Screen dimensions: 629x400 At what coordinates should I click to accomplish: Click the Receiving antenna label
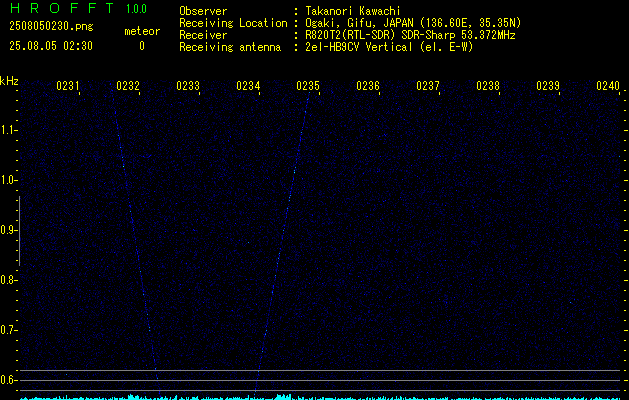click(230, 47)
